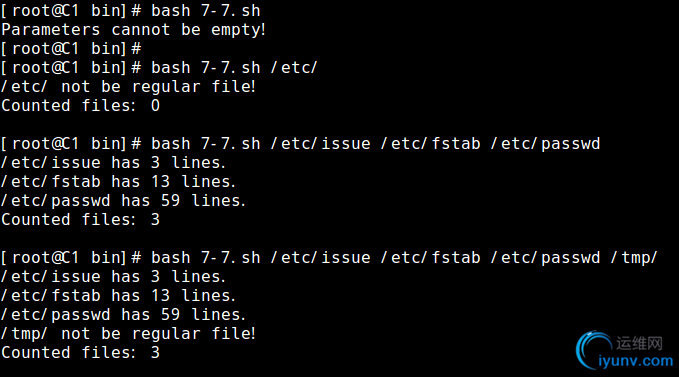Click first '/etc/issue has 3 lines.' output
The width and height of the screenshot is (679, 377).
113,163
